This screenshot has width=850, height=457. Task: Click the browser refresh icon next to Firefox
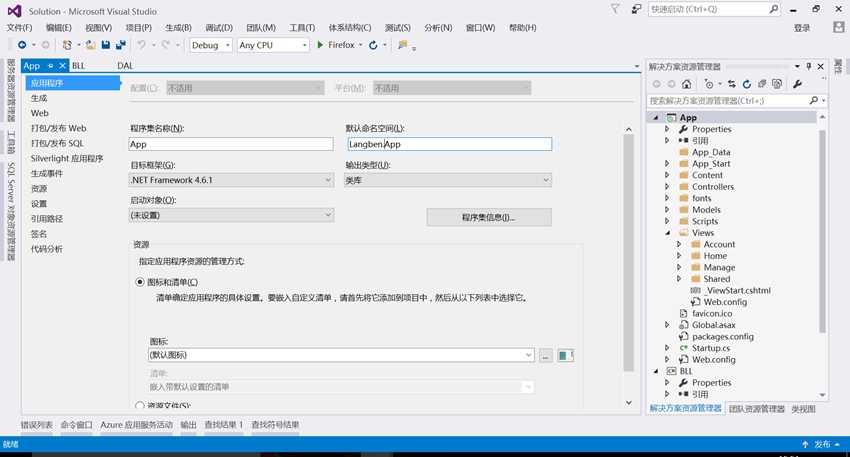(x=373, y=45)
